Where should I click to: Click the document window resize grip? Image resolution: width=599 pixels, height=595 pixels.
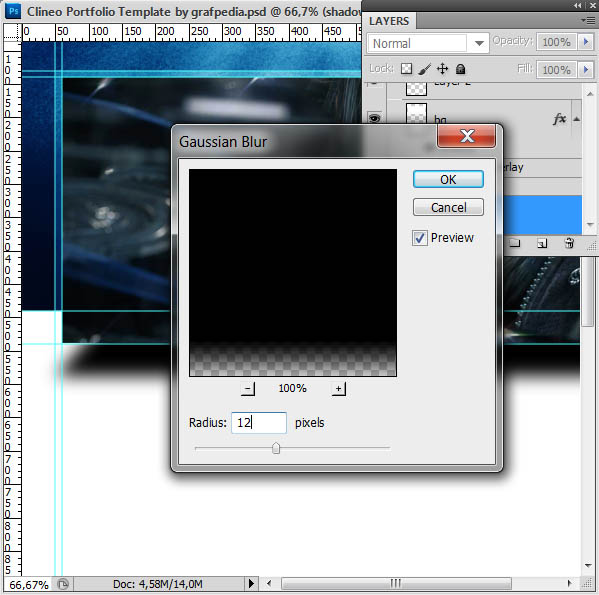coord(587,583)
